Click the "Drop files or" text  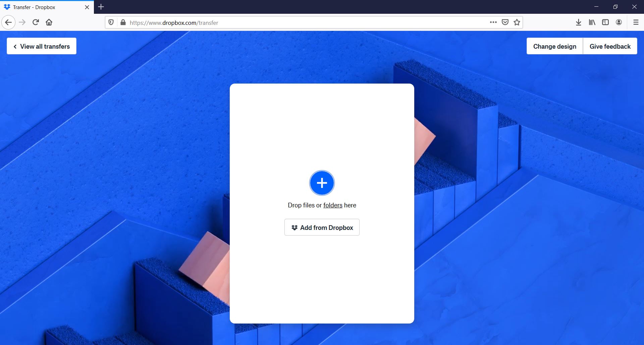click(x=305, y=205)
